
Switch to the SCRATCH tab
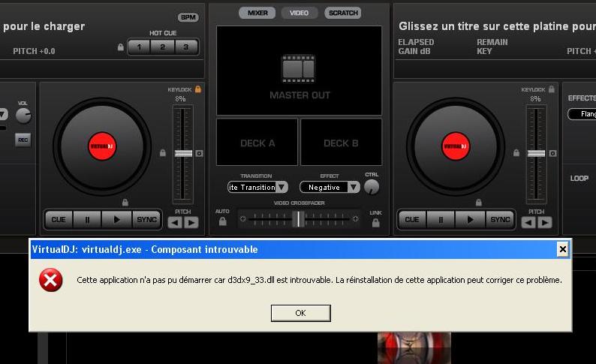point(343,13)
